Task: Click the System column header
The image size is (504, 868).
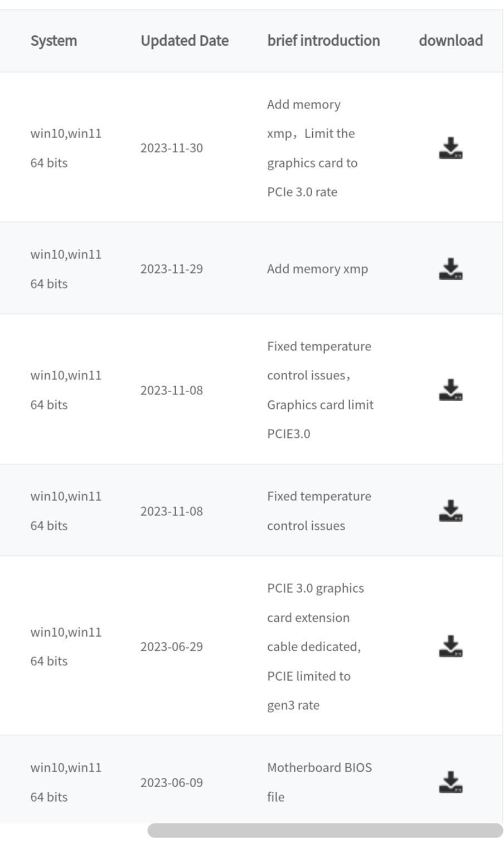Action: [x=54, y=41]
